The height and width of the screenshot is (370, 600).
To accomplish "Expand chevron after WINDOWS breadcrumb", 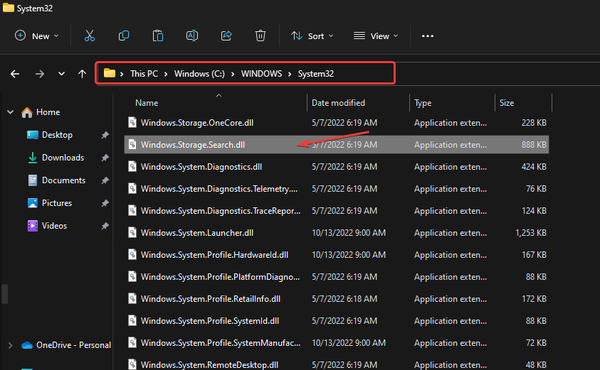I will point(290,74).
